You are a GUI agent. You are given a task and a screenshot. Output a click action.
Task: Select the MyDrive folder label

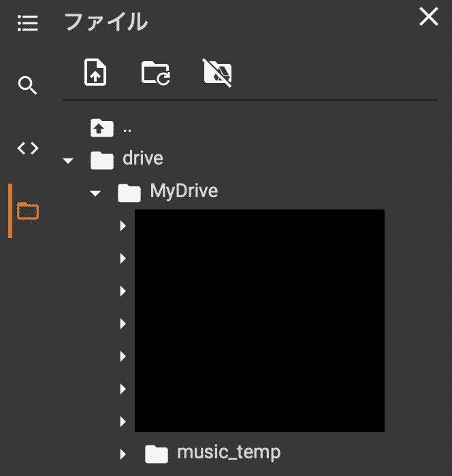(x=184, y=192)
